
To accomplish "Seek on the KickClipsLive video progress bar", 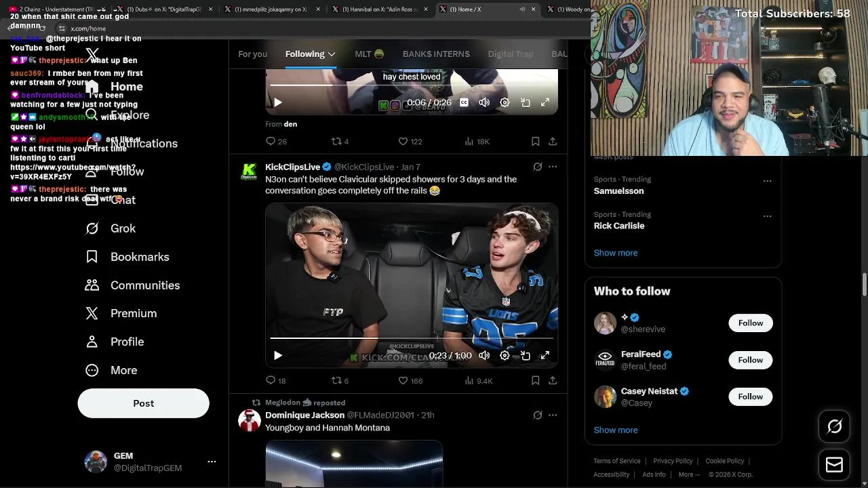I will coord(411,338).
